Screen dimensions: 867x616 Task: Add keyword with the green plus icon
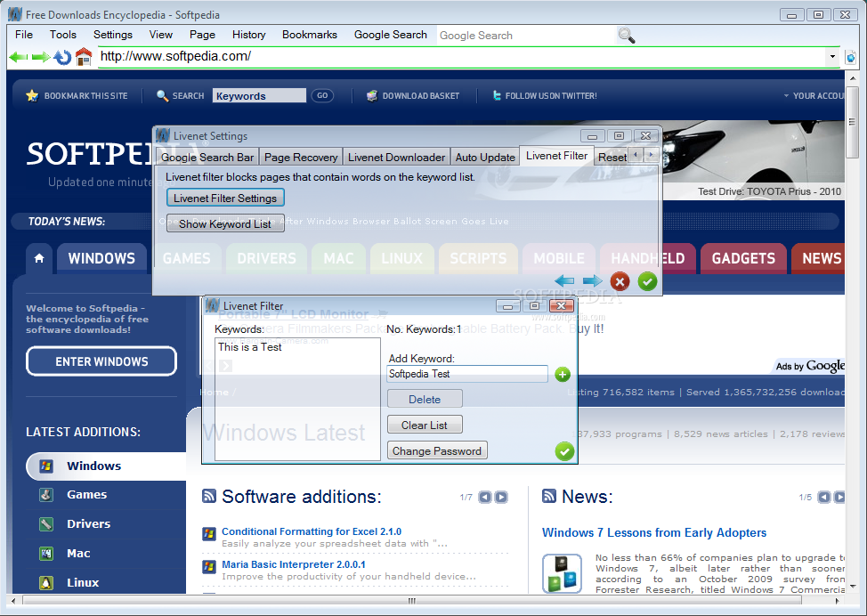563,375
